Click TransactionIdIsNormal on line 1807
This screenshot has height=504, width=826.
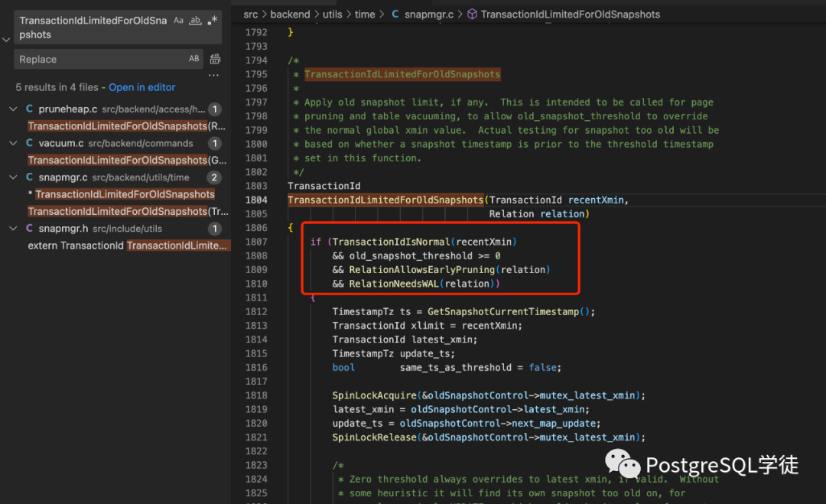(391, 242)
